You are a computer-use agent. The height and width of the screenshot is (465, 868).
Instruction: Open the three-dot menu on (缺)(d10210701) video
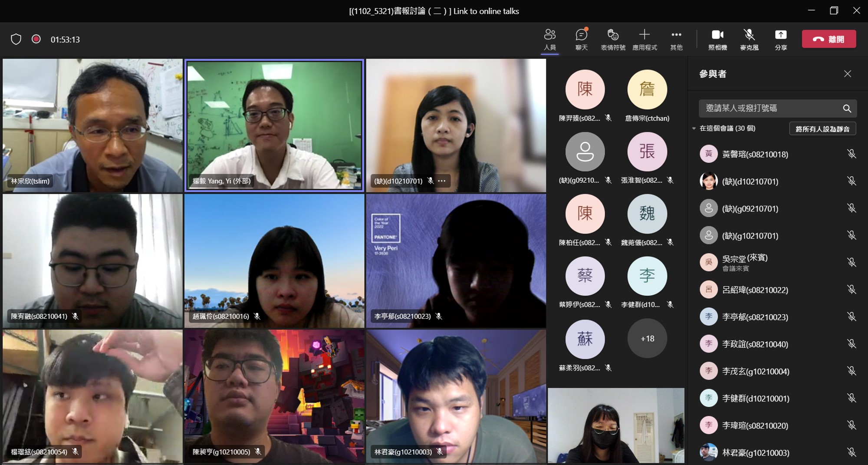[x=442, y=181]
